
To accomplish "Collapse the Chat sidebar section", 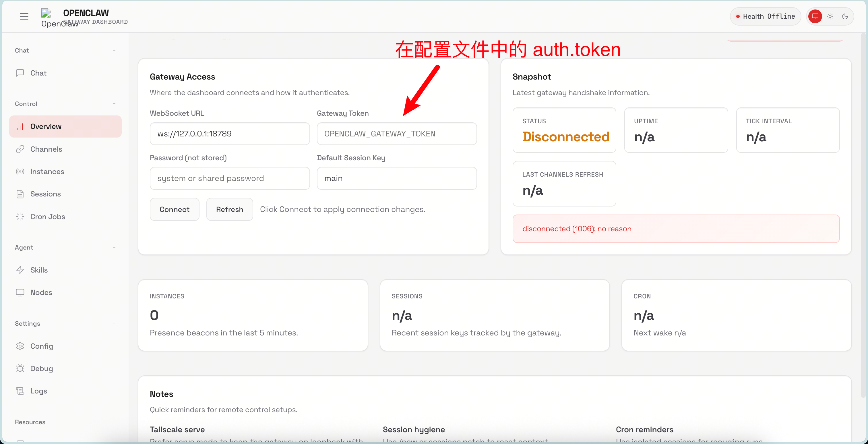I will (x=114, y=50).
